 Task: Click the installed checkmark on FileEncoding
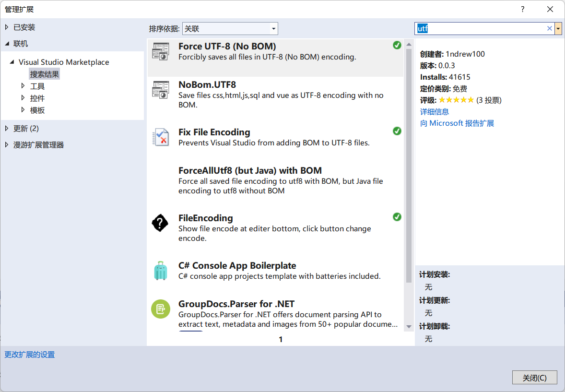pos(397,217)
